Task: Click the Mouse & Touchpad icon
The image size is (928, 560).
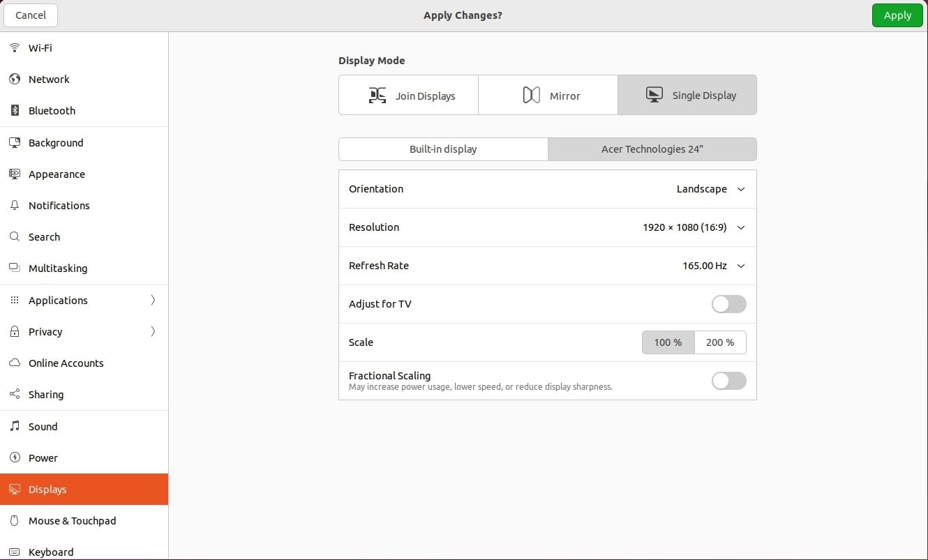Action: tap(15, 521)
